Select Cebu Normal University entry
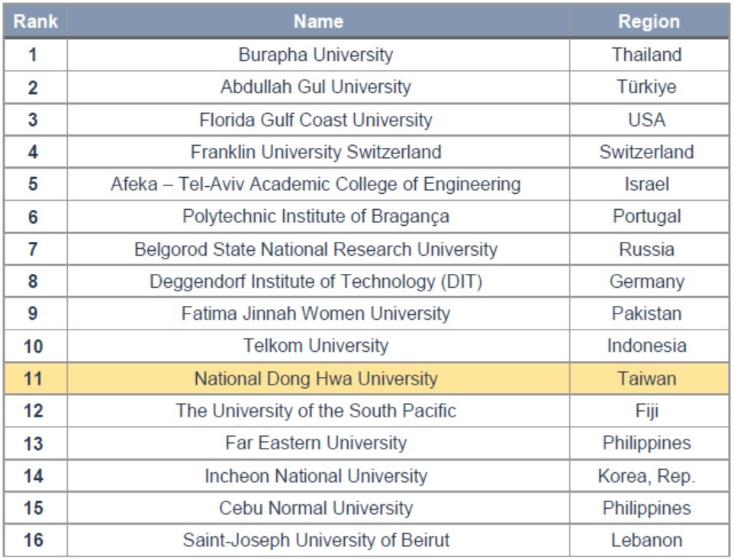Viewport: 734px width, 560px height. pos(316,508)
